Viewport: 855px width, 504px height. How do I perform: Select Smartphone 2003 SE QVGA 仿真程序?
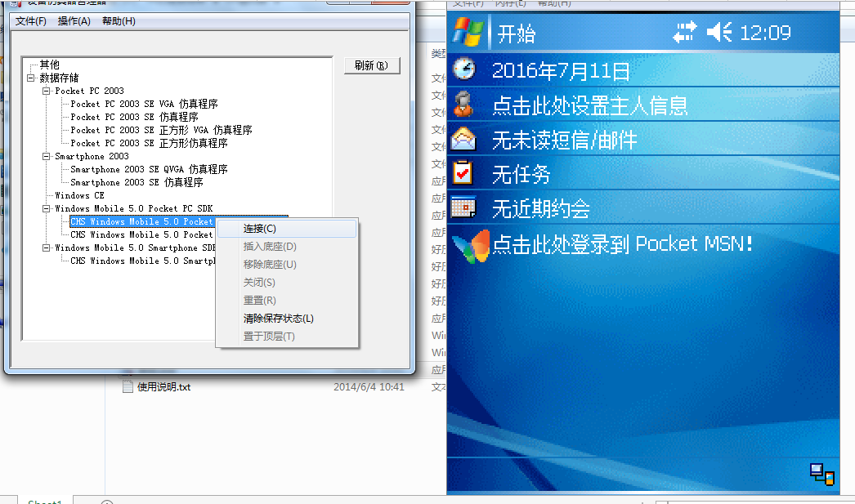[149, 169]
